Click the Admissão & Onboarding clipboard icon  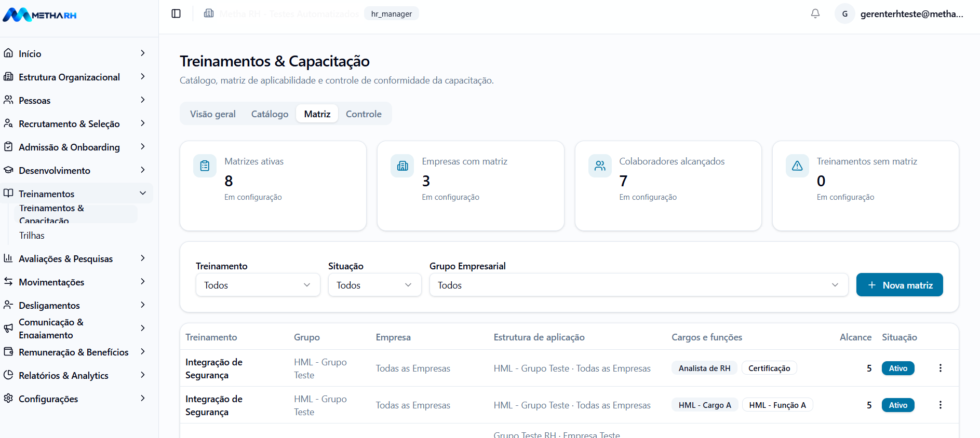tap(8, 146)
